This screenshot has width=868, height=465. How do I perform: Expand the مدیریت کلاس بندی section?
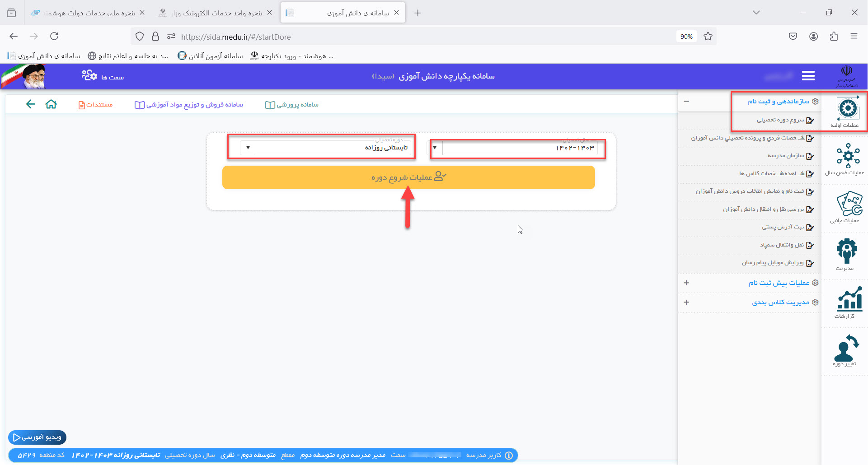686,302
